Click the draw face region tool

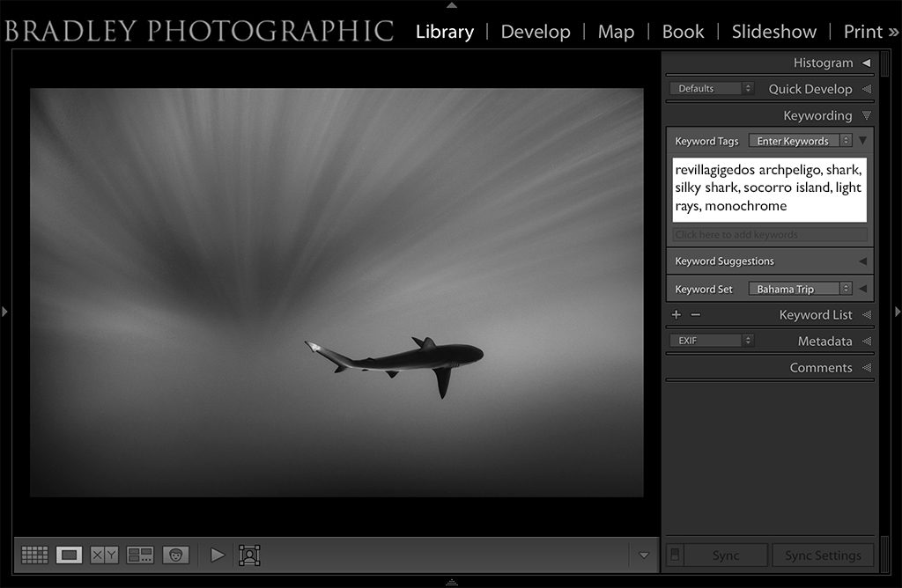point(249,555)
